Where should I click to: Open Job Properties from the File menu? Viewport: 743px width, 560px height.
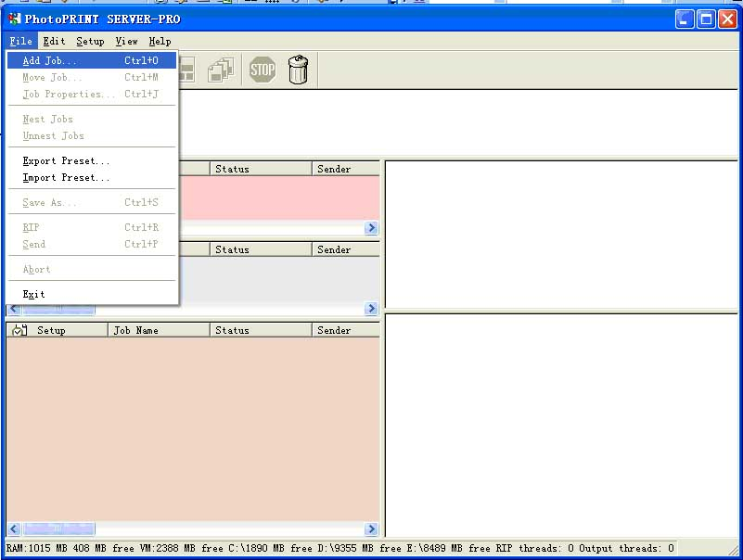92,94
